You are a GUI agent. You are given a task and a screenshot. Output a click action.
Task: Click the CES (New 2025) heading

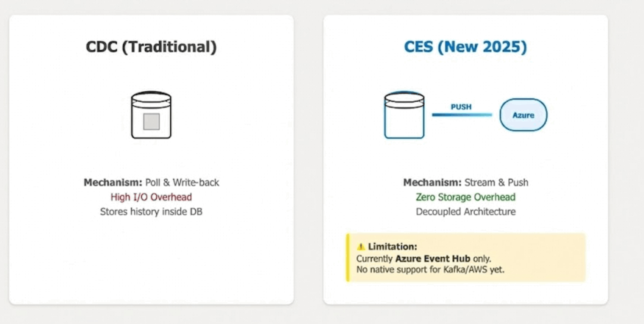(465, 47)
